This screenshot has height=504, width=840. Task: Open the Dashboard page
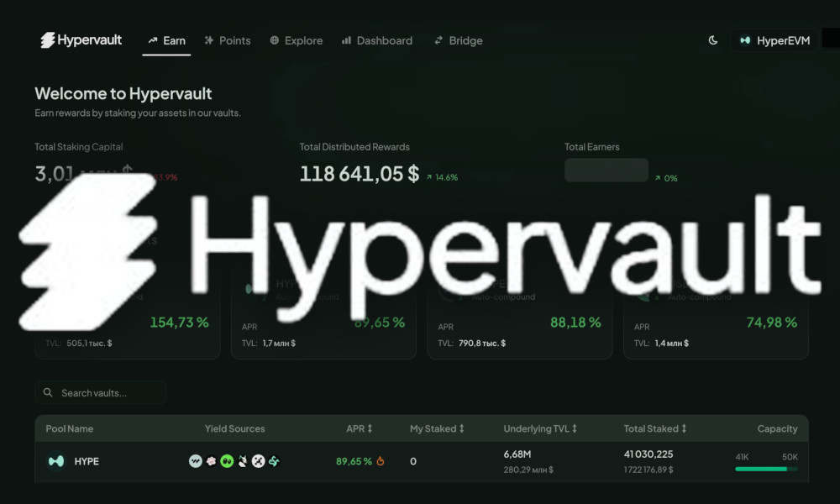pos(377,40)
